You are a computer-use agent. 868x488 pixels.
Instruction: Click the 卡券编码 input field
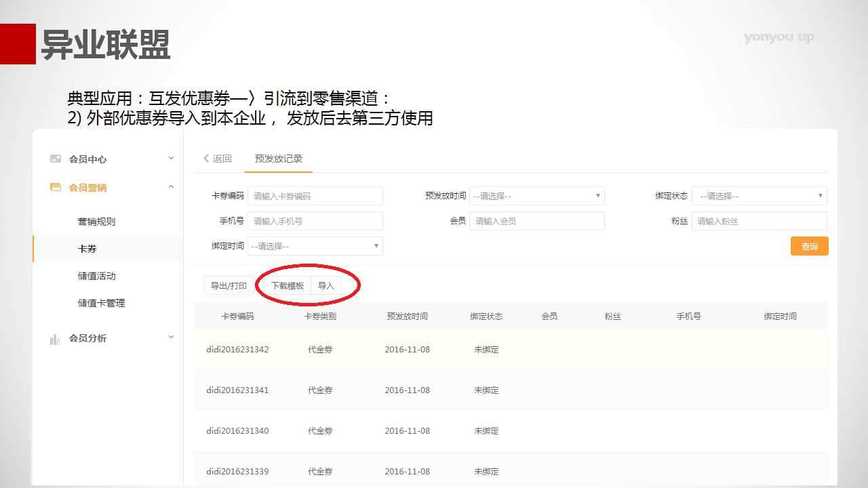[315, 196]
